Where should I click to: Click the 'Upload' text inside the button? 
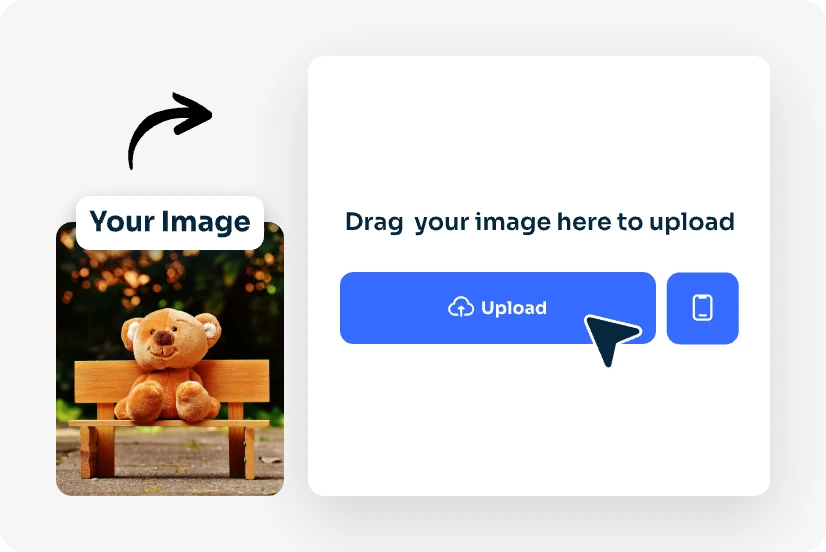click(514, 308)
